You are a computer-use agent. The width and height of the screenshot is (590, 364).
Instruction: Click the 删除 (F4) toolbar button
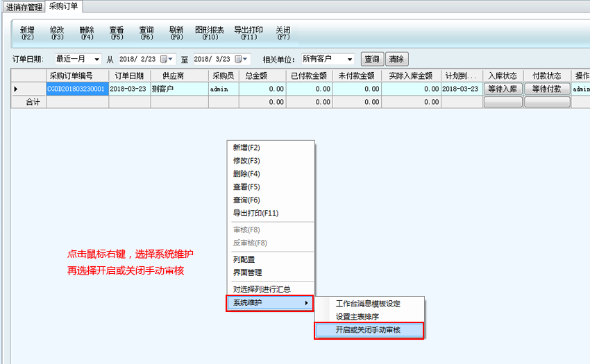87,33
